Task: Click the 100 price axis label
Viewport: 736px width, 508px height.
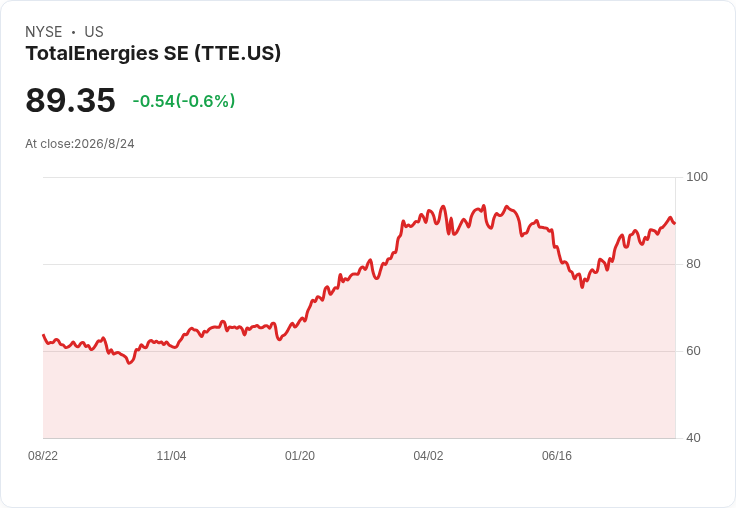Action: pos(697,177)
